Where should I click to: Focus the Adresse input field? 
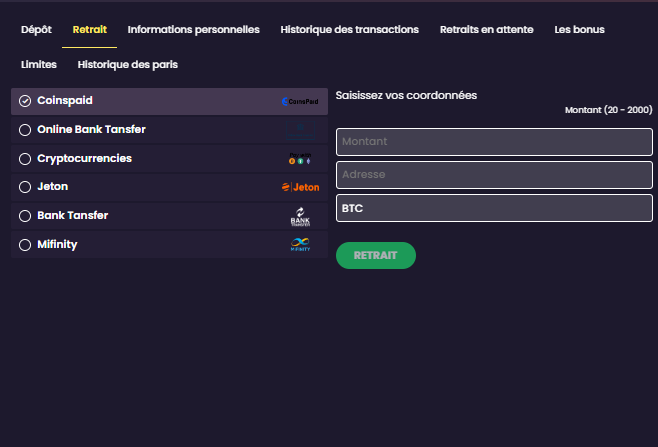pos(494,175)
